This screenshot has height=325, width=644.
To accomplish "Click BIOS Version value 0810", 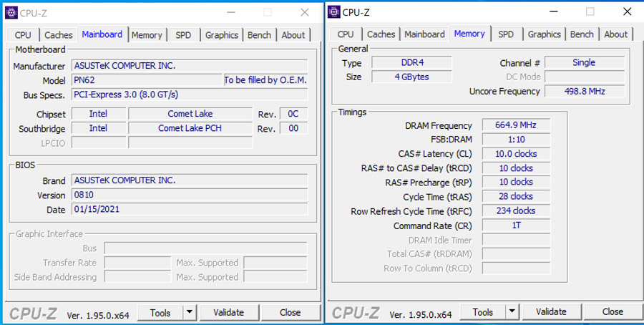I will (190, 195).
